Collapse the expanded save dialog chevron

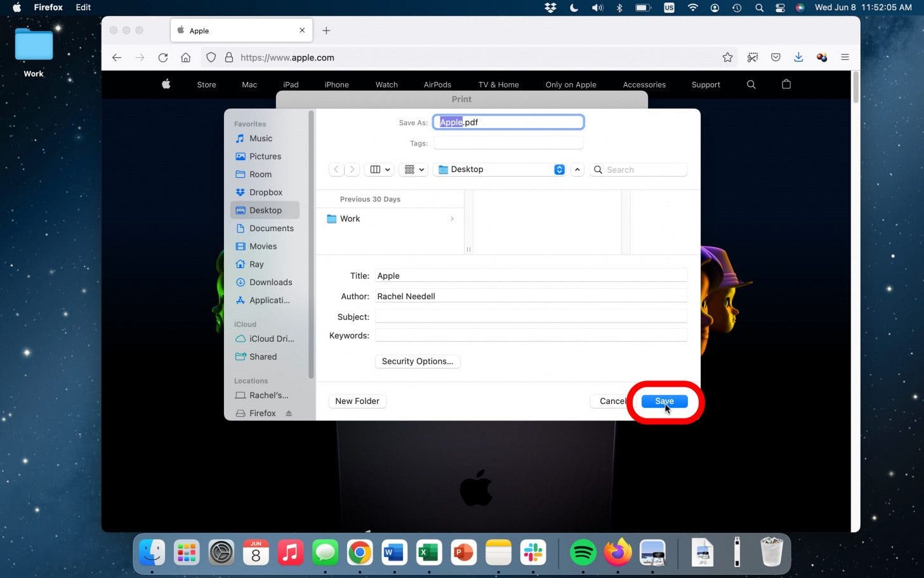[x=577, y=170]
